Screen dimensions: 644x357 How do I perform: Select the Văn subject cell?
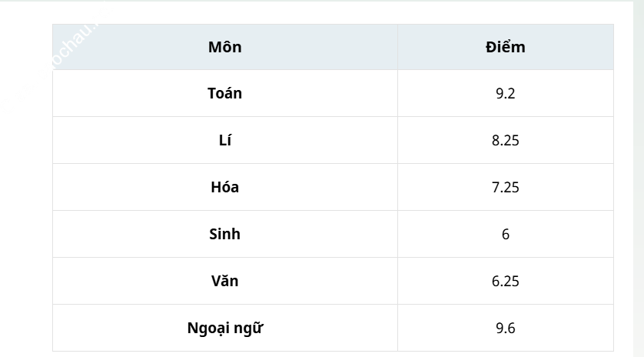click(x=224, y=282)
